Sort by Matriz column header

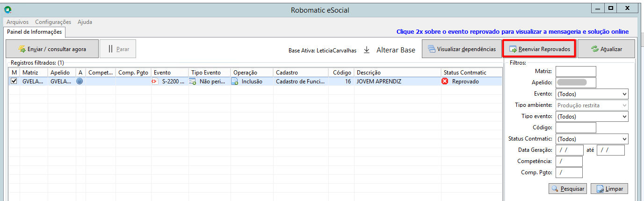coord(34,73)
